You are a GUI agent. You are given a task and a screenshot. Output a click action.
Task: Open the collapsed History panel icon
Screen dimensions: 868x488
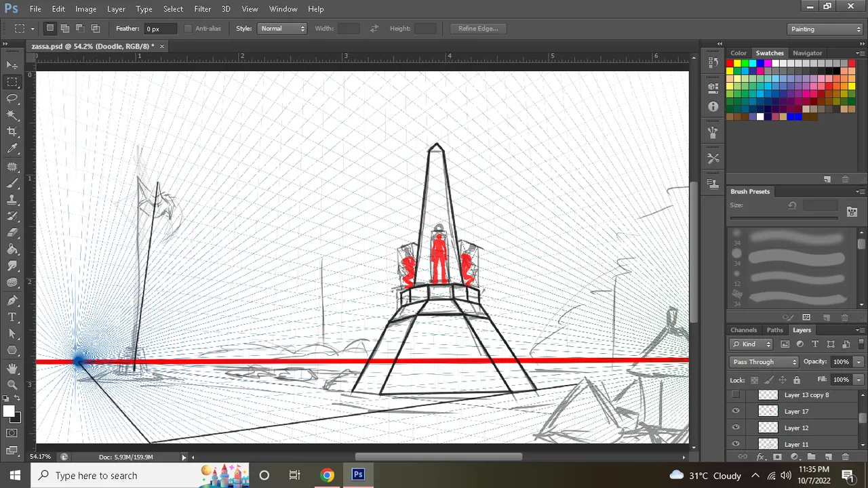(x=713, y=62)
